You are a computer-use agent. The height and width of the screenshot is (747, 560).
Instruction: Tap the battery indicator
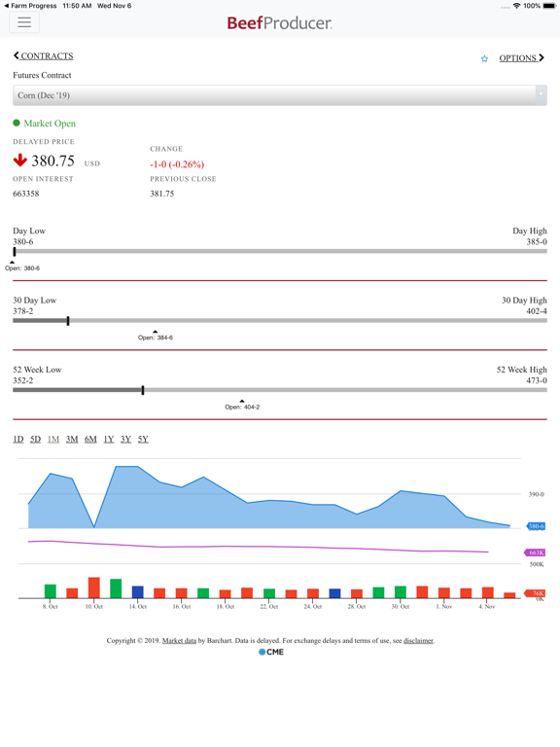[x=549, y=6]
